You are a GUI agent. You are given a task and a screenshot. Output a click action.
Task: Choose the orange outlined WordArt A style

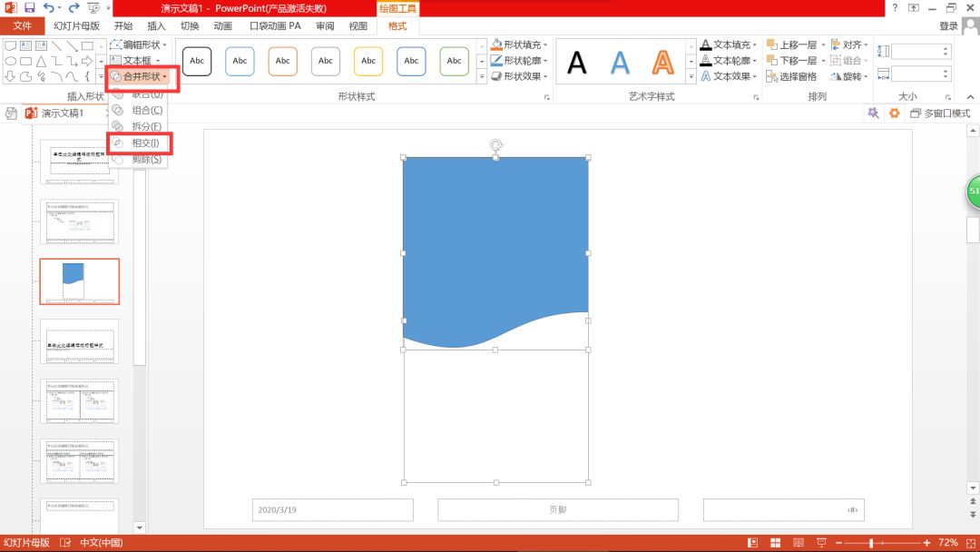coord(663,62)
